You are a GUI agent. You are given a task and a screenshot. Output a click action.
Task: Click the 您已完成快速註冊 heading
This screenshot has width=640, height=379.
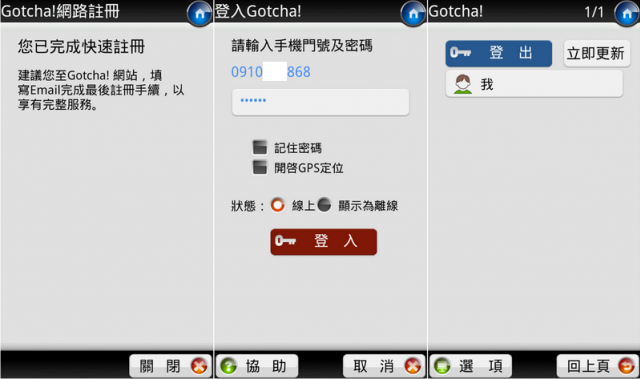tap(81, 47)
